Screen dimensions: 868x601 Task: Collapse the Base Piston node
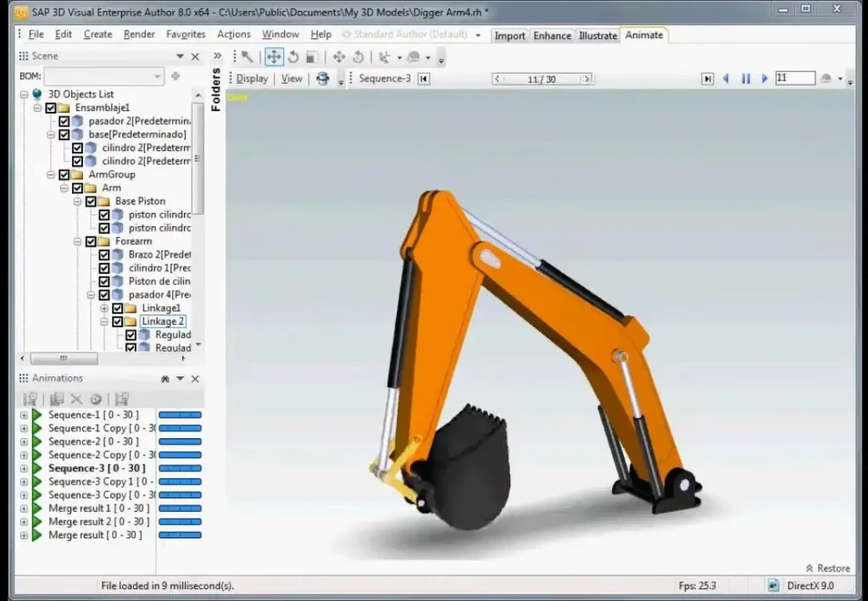77,201
